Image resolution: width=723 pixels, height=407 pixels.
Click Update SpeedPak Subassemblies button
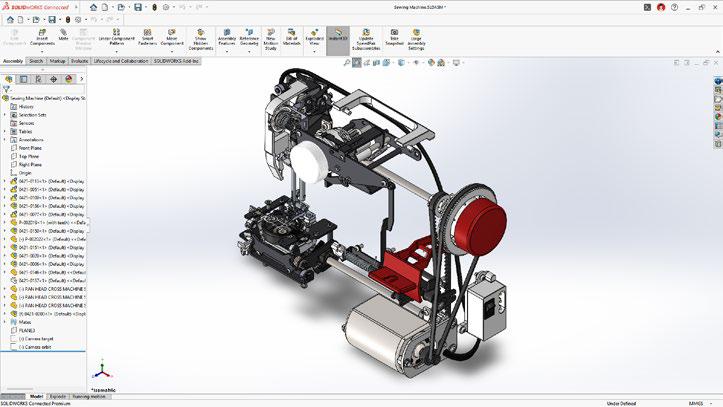click(365, 37)
